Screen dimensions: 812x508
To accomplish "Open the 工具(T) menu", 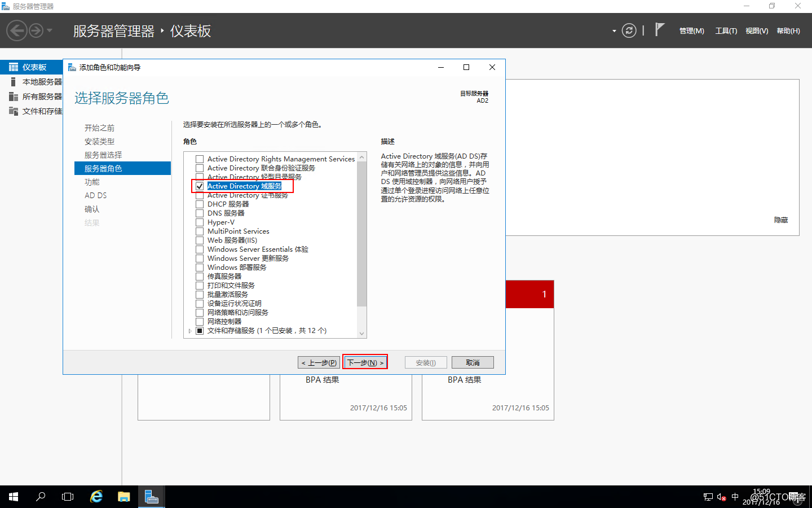I will pyautogui.click(x=726, y=31).
